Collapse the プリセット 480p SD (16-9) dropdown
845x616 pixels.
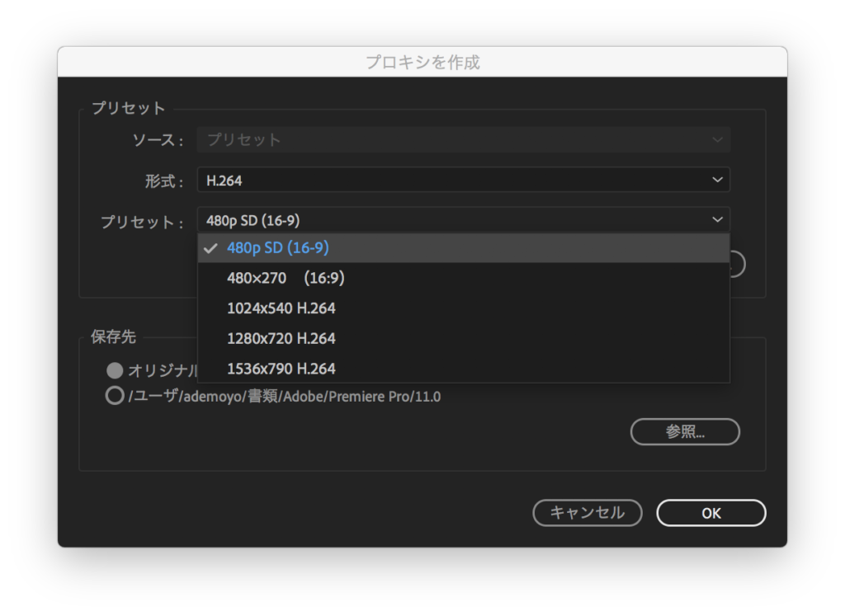pyautogui.click(x=464, y=219)
